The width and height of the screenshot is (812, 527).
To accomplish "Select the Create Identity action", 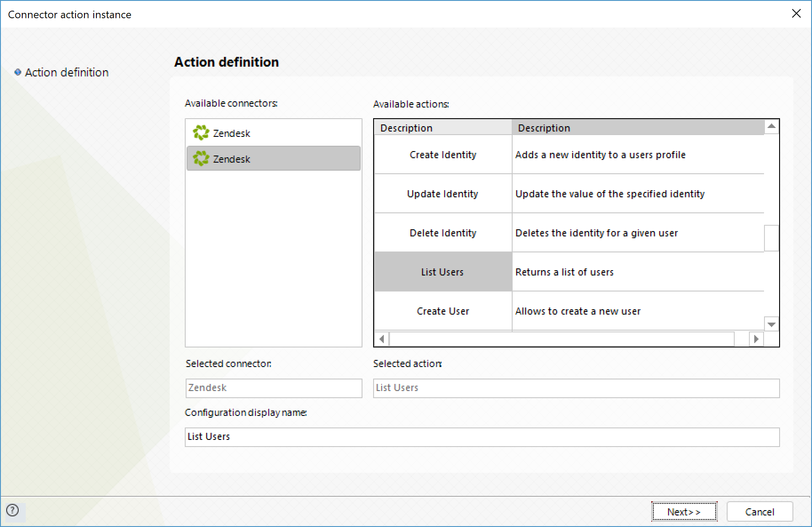I will tap(443, 155).
